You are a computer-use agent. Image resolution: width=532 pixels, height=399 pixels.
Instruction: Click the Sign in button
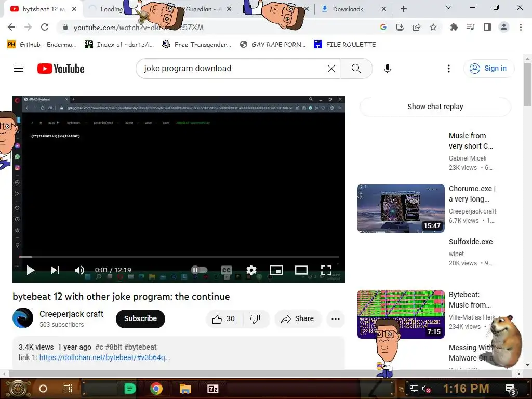pyautogui.click(x=488, y=68)
